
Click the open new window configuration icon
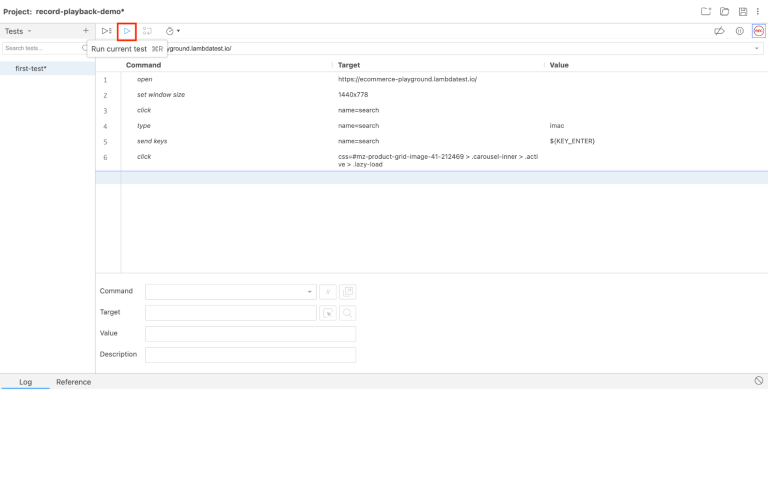point(348,292)
